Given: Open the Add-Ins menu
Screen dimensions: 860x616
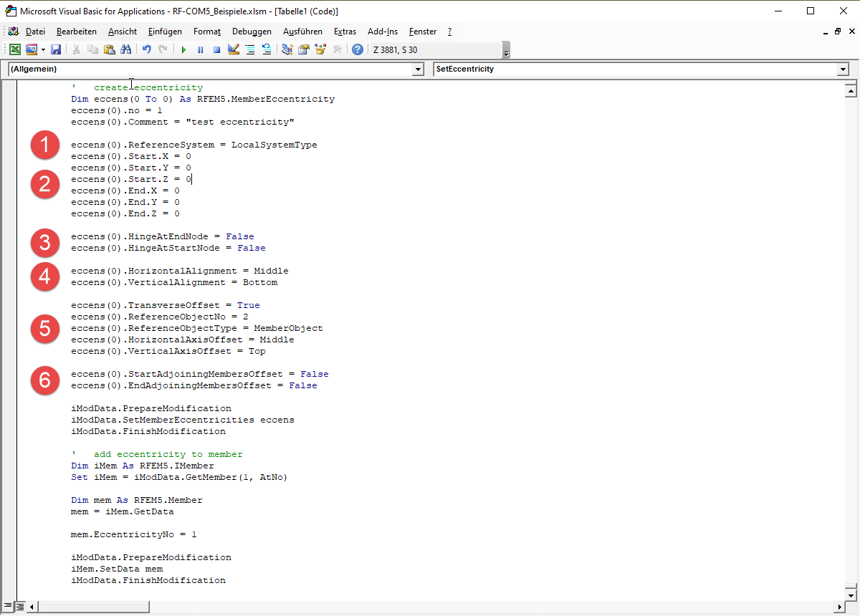Looking at the screenshot, I should click(383, 32).
